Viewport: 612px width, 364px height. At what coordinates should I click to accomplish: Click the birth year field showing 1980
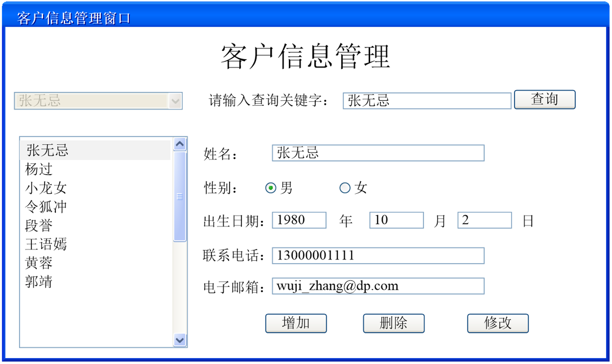pos(299,220)
